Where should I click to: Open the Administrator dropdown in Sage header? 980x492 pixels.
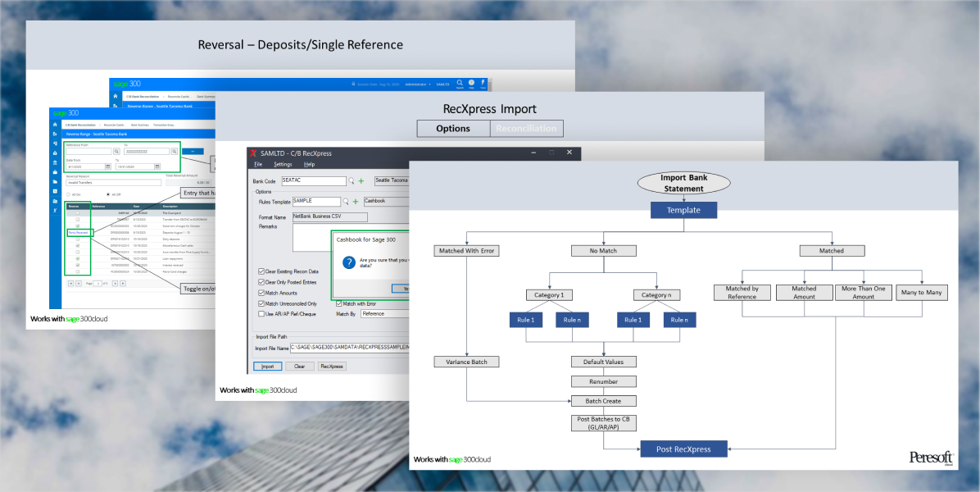coord(418,84)
